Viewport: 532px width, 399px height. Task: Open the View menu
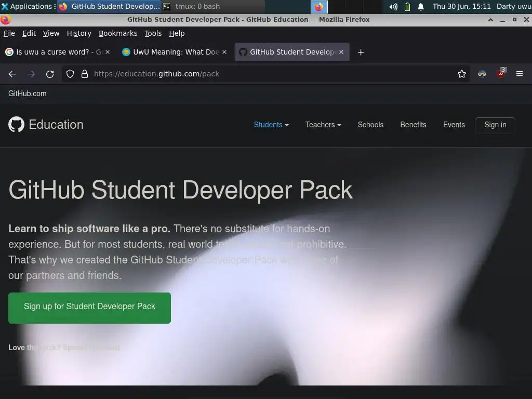51,33
